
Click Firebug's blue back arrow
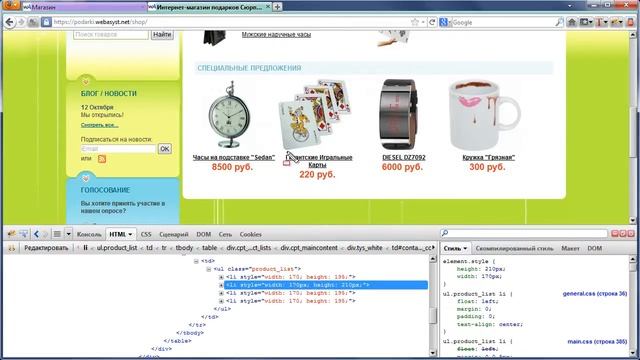(36, 234)
